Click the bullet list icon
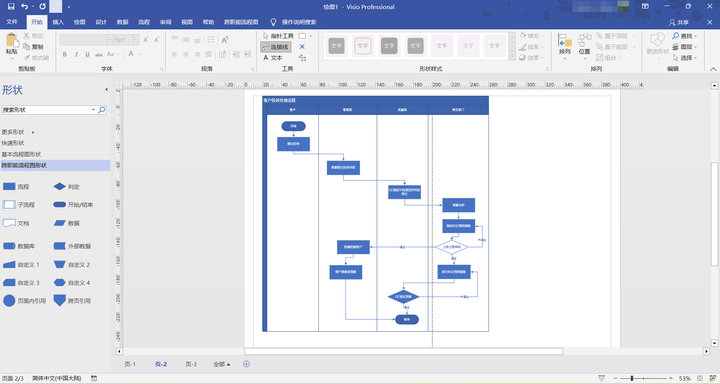Image resolution: width=720 pixels, height=384 pixels. coord(211,40)
